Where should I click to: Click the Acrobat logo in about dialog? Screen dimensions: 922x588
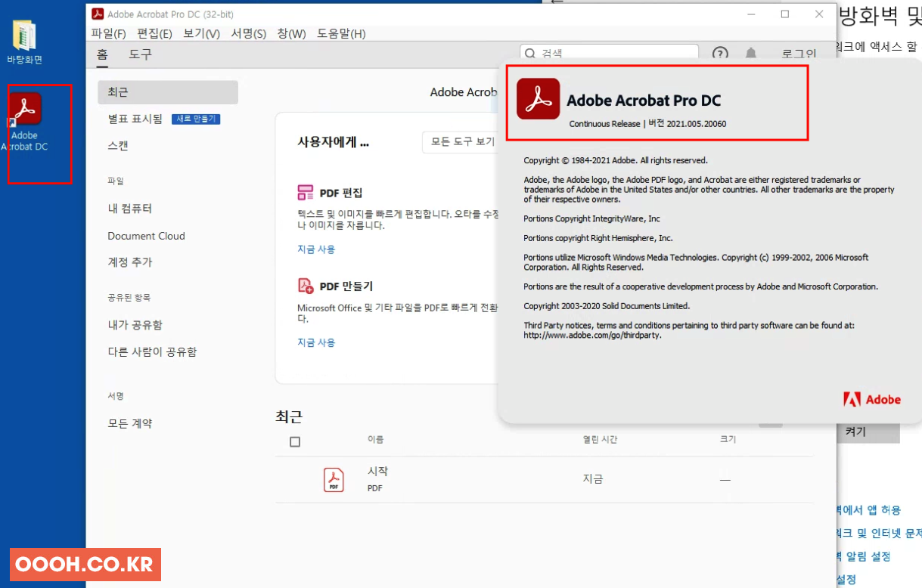click(x=539, y=99)
